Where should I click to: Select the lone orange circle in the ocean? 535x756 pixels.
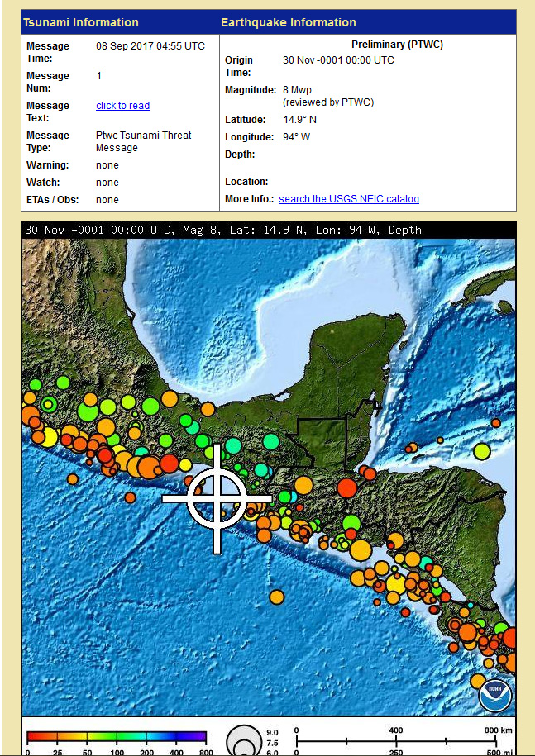pyautogui.click(x=276, y=597)
